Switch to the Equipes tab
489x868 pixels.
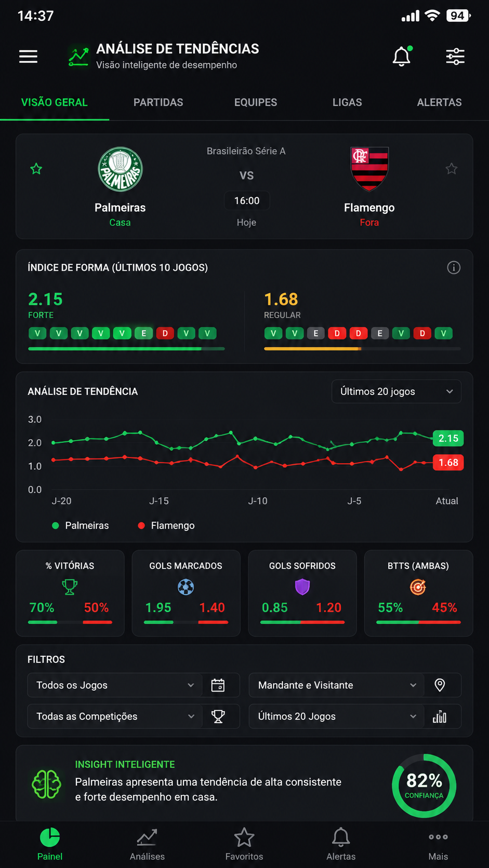pos(256,102)
